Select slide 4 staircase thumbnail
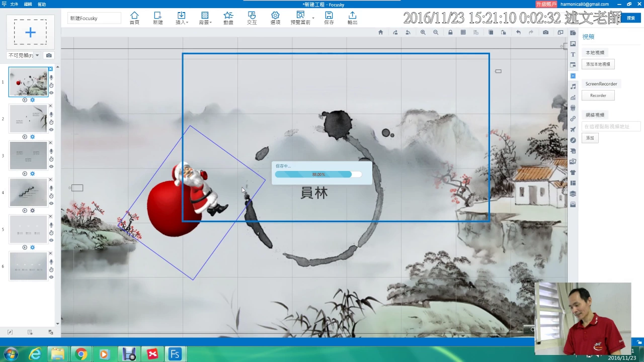644x362 pixels. pos(28,193)
